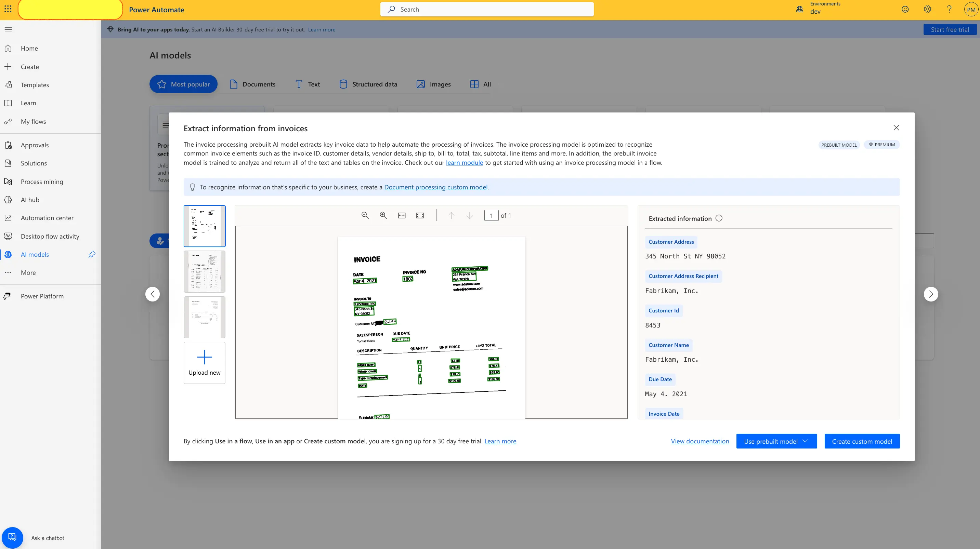The width and height of the screenshot is (980, 549).
Task: Go to previous model with left chevron
Action: click(x=153, y=294)
